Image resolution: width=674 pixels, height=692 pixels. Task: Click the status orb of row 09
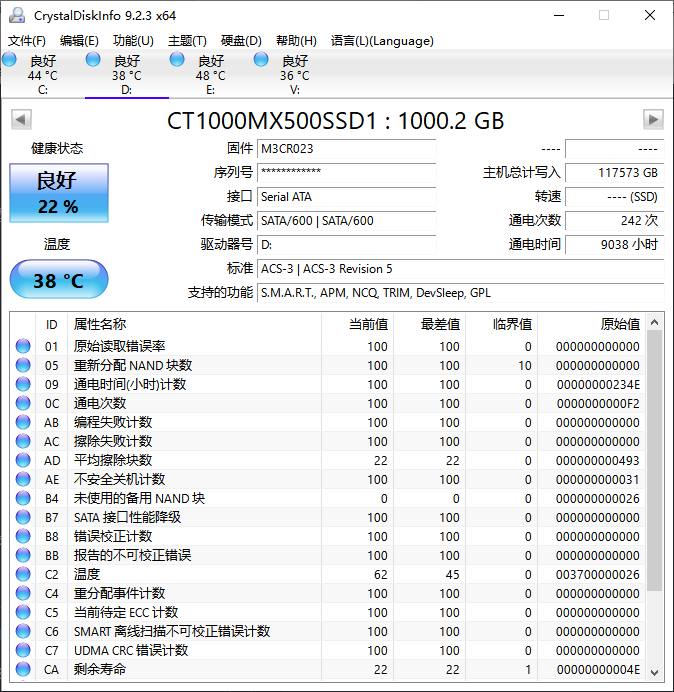point(23,384)
